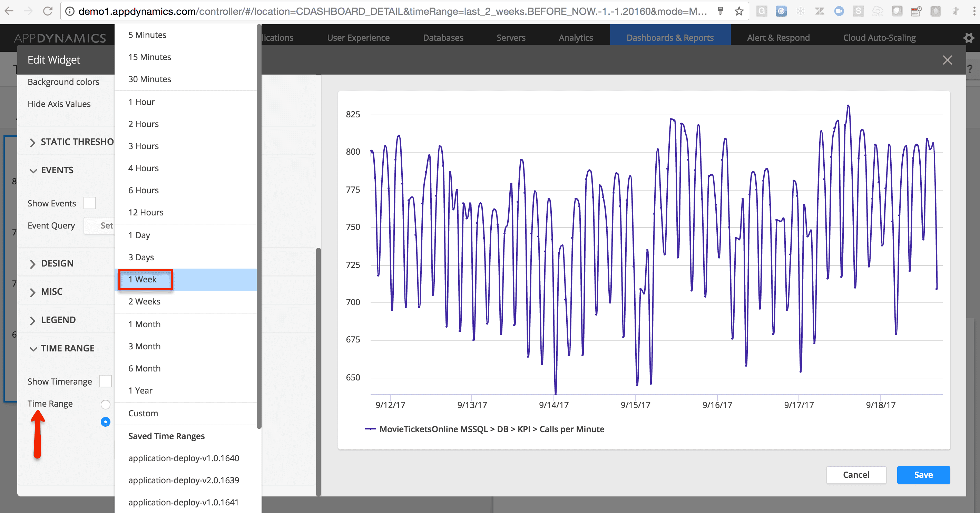
Task: Choose 1 Week from the time list
Action: (142, 279)
